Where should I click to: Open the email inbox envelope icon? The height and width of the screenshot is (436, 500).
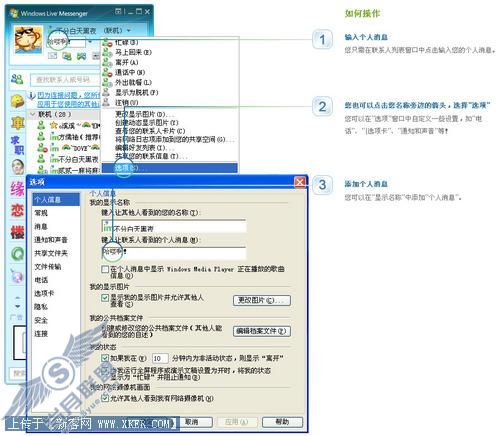(52, 56)
